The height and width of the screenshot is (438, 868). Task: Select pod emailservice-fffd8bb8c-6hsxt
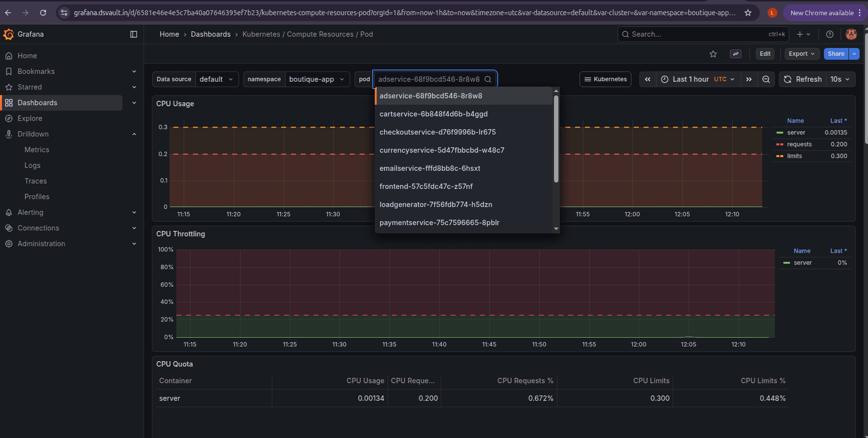tap(463, 168)
